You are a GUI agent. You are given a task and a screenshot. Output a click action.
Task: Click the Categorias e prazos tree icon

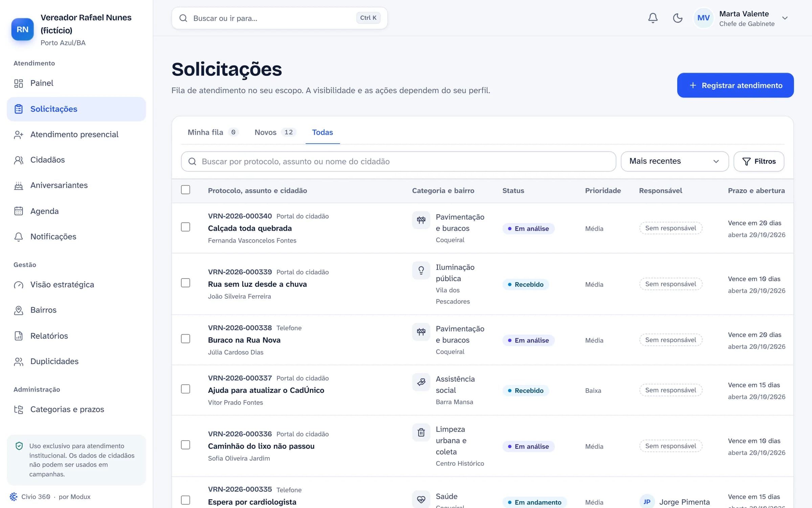point(19,409)
